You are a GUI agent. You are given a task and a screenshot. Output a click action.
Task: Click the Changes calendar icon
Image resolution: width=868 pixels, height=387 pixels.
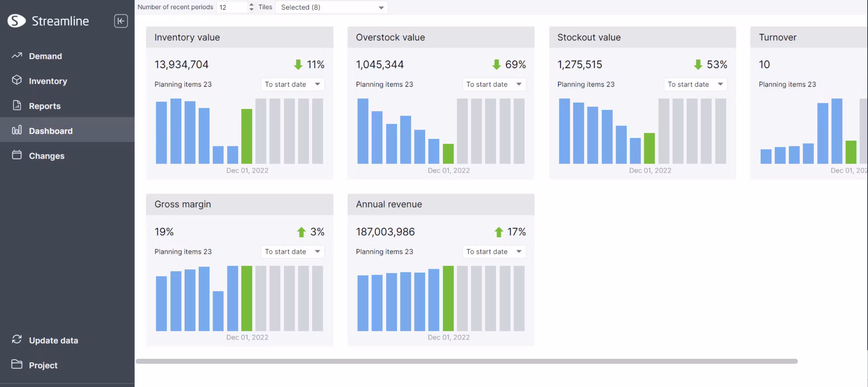coord(17,155)
